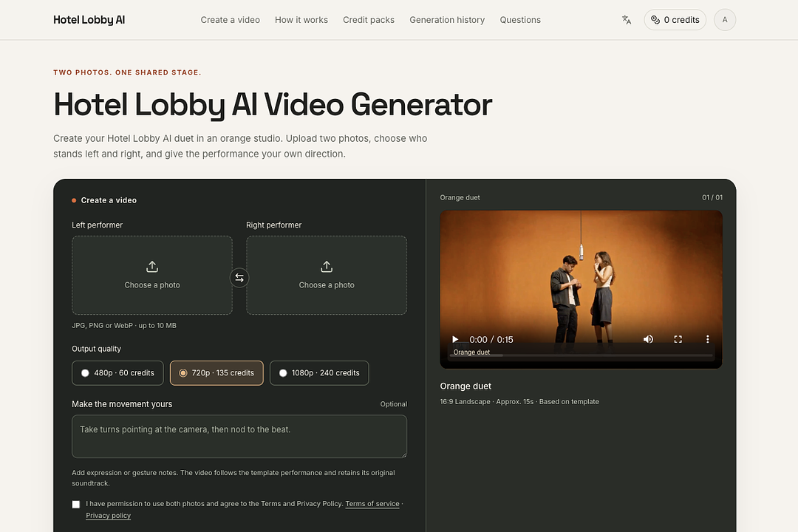
Task: Open the Credit packs nav link
Action: [x=369, y=20]
